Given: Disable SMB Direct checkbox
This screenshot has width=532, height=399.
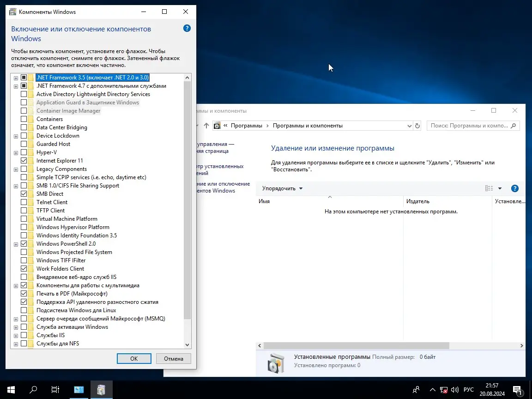Looking at the screenshot, I should coord(24,194).
